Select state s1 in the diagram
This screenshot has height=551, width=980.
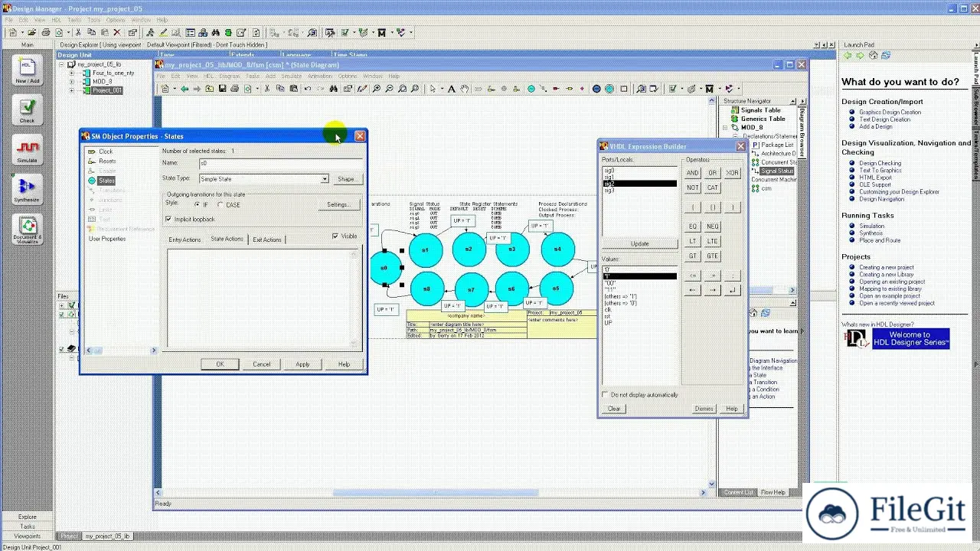[x=426, y=250]
